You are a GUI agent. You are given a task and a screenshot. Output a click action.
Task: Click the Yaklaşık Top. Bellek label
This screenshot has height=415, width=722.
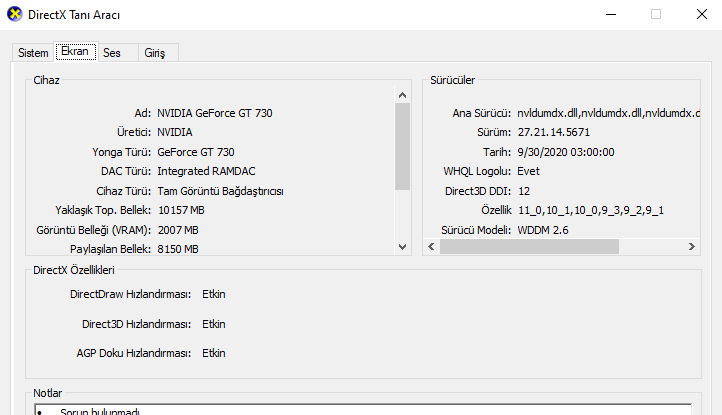(x=103, y=210)
